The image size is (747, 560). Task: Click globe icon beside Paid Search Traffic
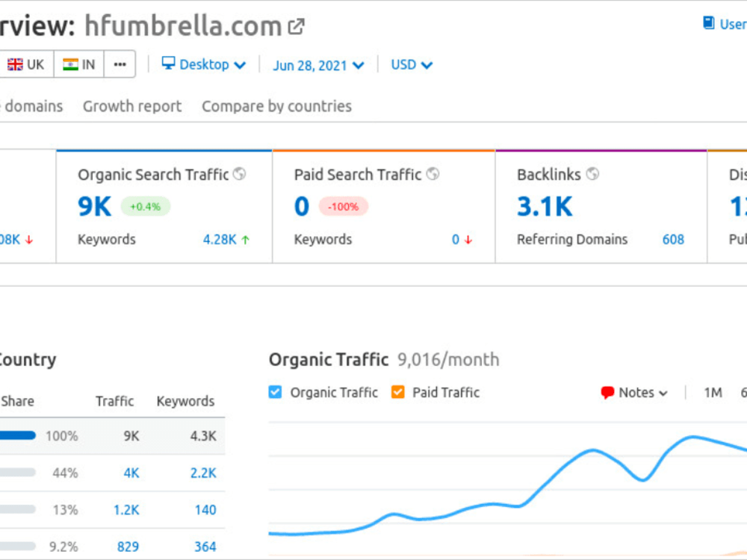pyautogui.click(x=433, y=174)
